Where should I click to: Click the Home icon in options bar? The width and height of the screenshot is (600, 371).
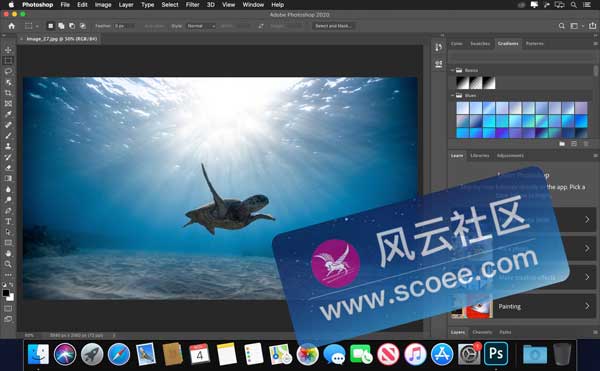coord(11,26)
